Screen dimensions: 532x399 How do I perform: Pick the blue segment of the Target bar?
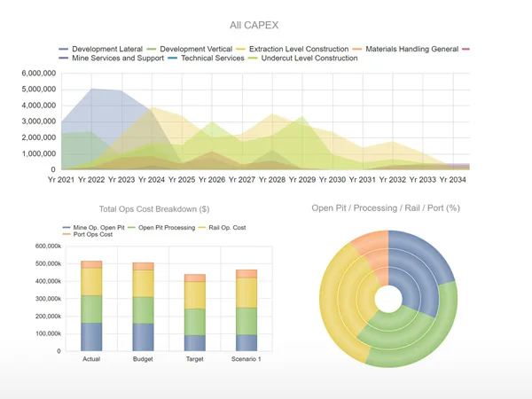[195, 343]
